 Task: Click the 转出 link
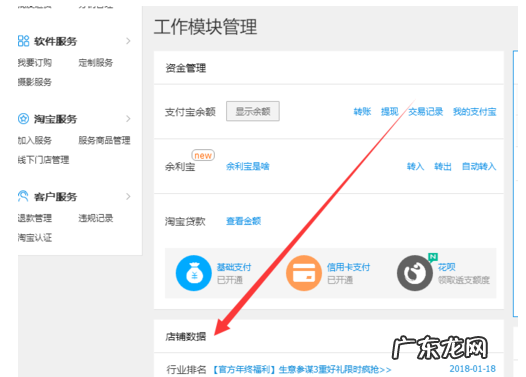pyautogui.click(x=443, y=166)
